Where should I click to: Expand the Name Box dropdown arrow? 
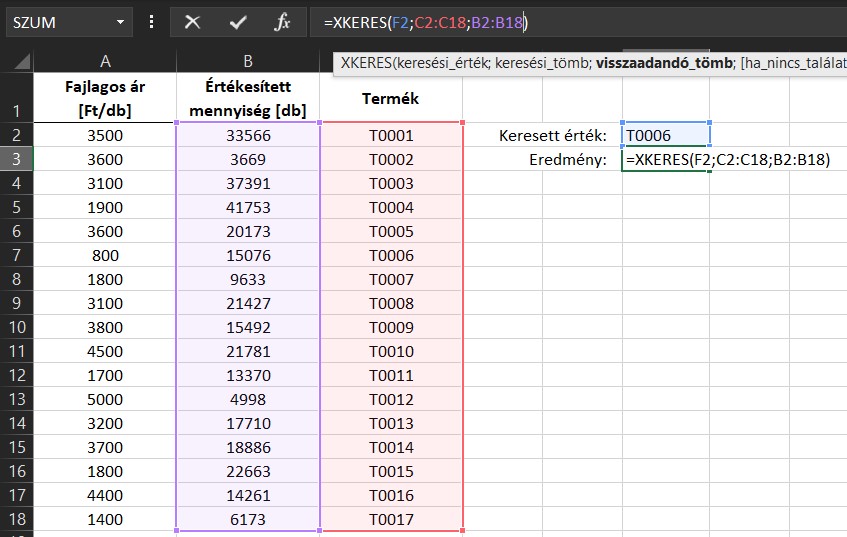[121, 21]
